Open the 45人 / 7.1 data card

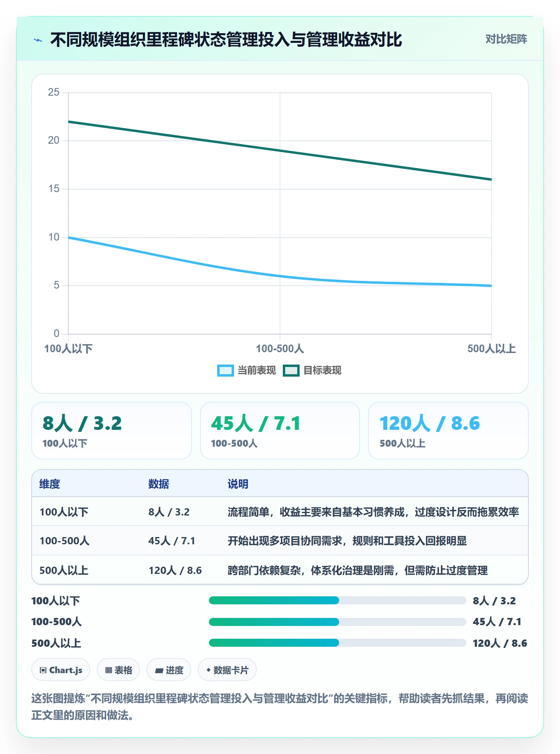[280, 431]
